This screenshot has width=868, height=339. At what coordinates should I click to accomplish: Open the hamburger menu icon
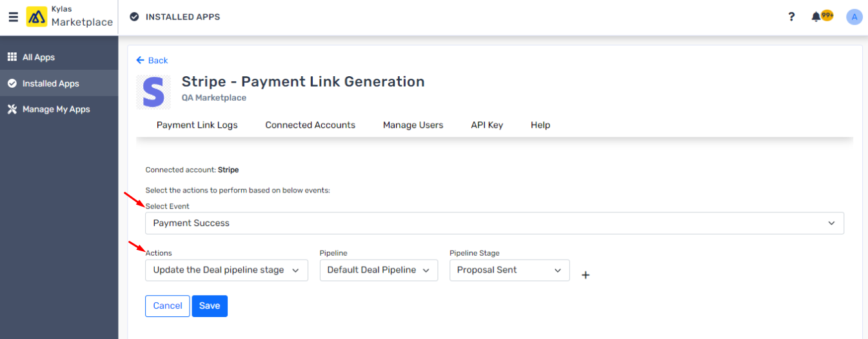13,17
